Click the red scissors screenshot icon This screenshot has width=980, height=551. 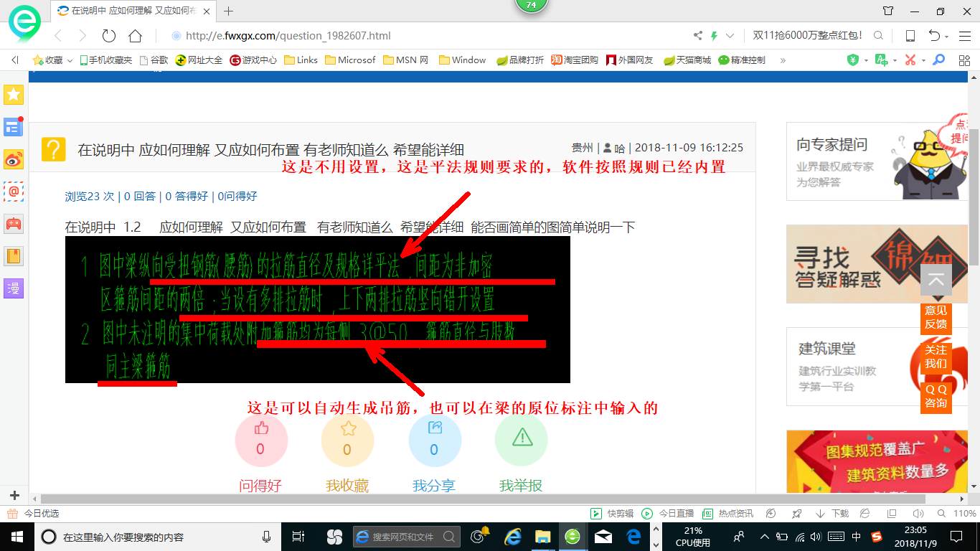[x=910, y=60]
